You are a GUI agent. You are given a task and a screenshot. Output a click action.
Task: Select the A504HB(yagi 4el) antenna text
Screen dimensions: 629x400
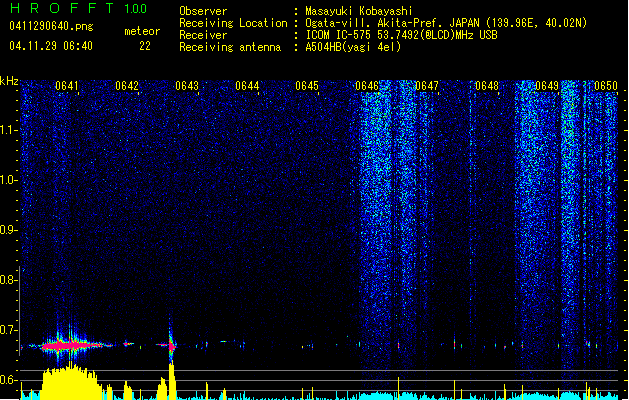pyautogui.click(x=353, y=47)
